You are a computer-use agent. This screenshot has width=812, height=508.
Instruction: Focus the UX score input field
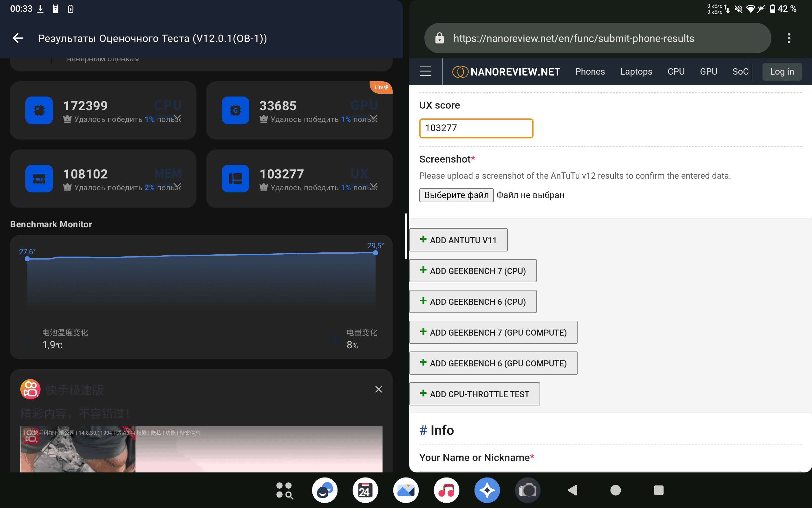tap(476, 128)
